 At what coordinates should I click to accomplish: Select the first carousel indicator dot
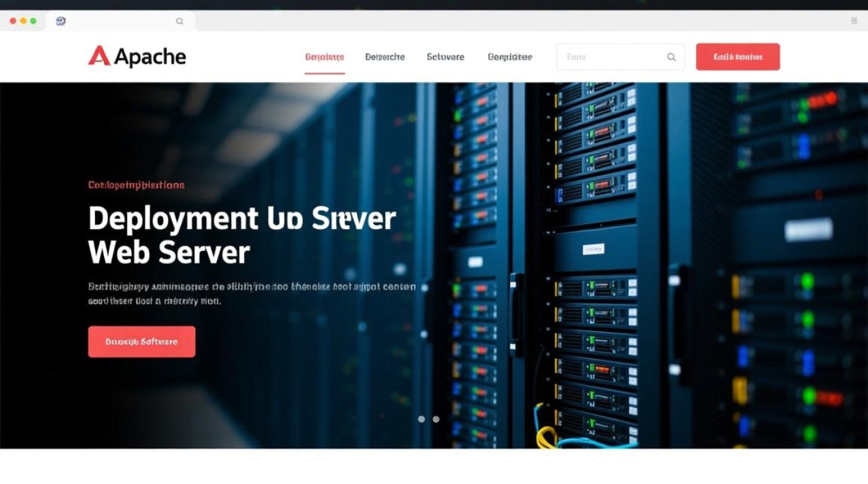click(421, 419)
